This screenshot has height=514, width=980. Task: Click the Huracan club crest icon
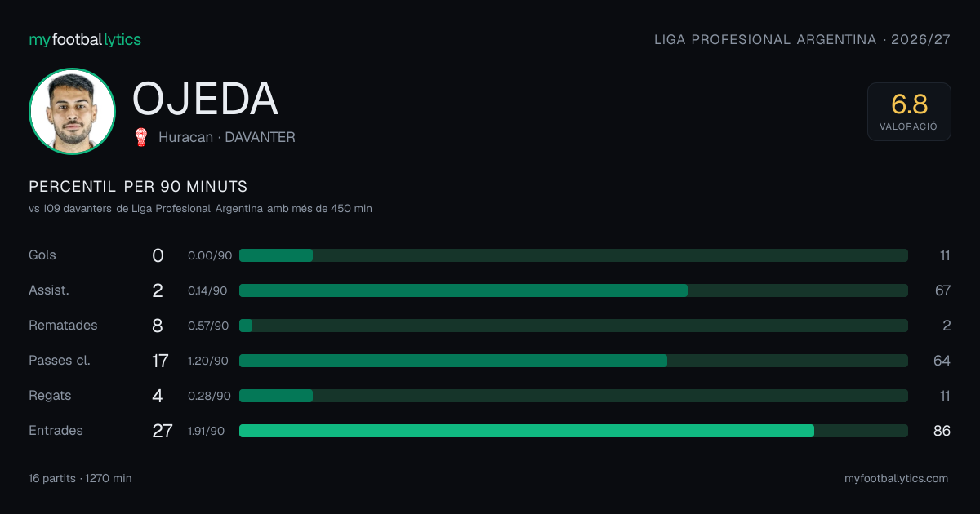141,137
